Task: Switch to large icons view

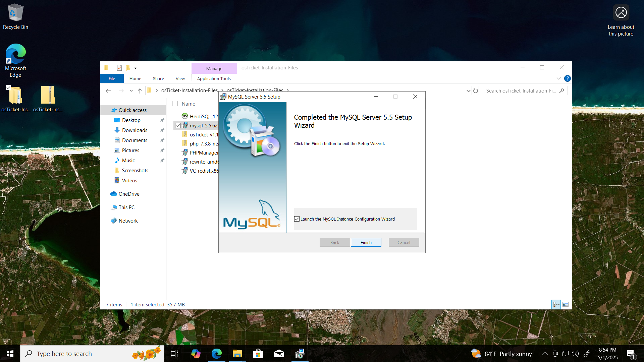Action: pos(566,304)
